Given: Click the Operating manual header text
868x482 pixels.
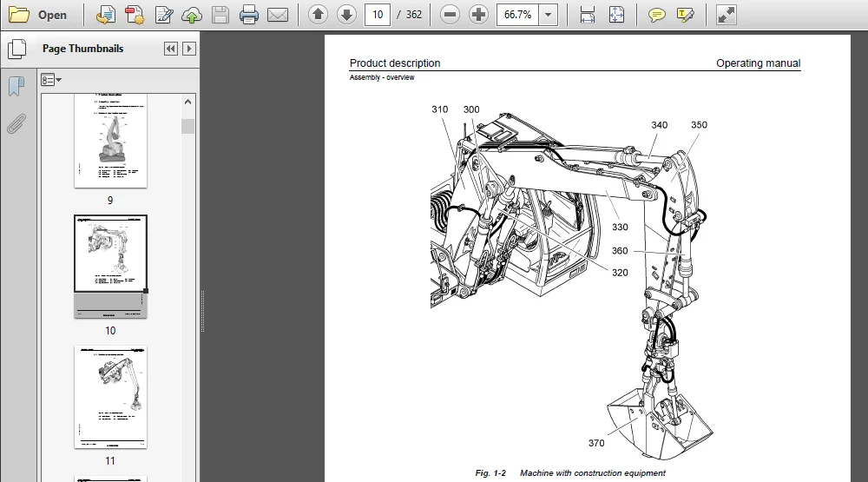Looking at the screenshot, I should (758, 63).
